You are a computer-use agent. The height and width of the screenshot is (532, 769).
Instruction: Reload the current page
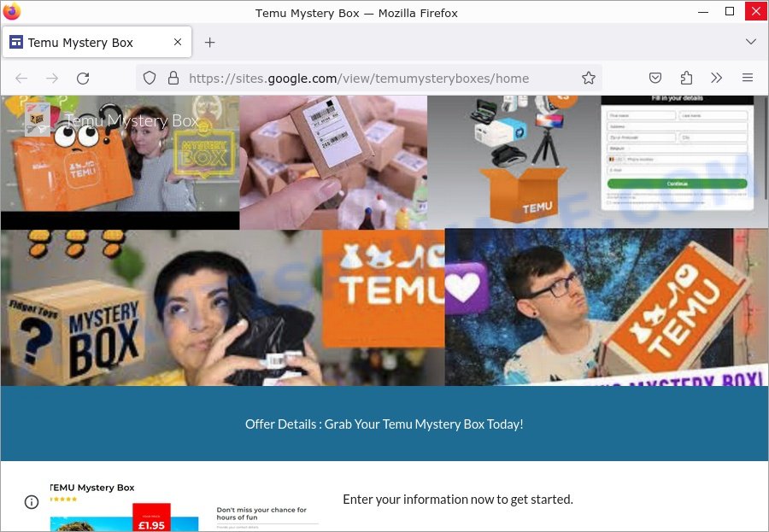coord(83,78)
